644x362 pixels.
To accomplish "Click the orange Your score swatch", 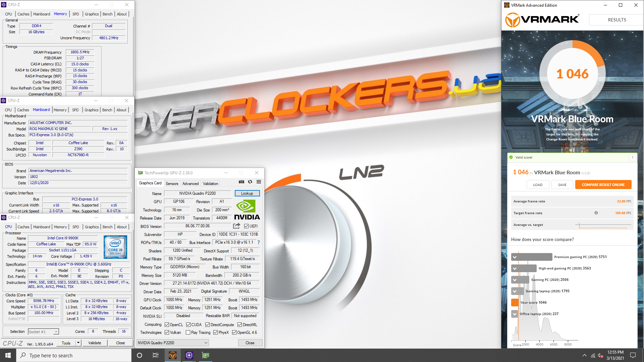I will (515, 302).
